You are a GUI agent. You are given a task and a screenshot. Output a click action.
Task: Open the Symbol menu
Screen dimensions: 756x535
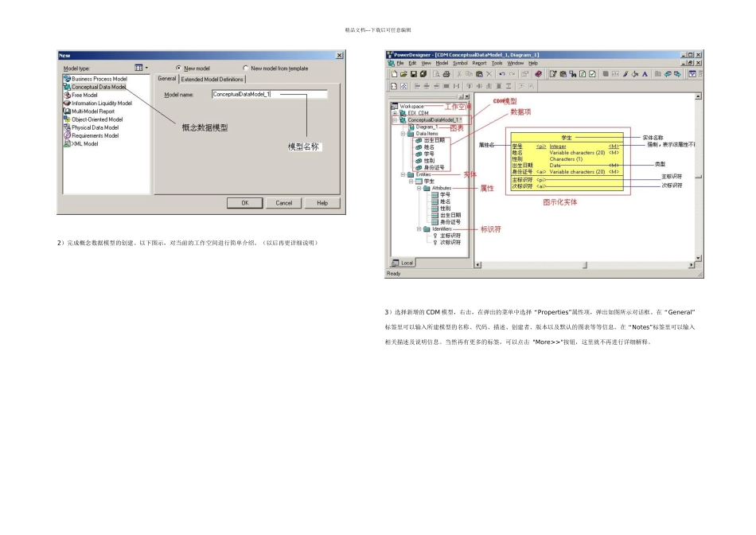pyautogui.click(x=460, y=63)
